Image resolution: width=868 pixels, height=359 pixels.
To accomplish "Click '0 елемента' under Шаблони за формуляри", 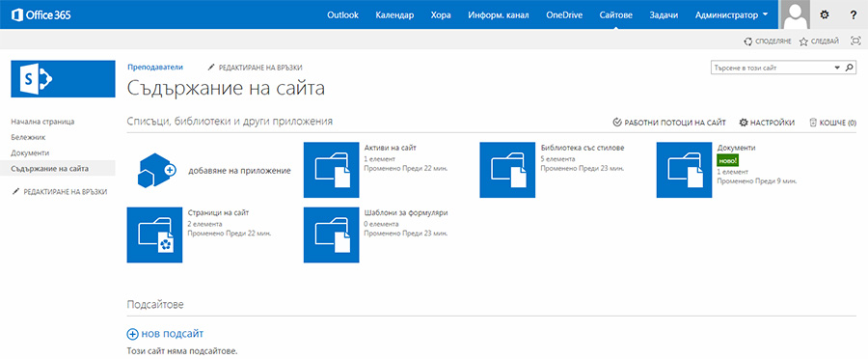I will point(381,224).
